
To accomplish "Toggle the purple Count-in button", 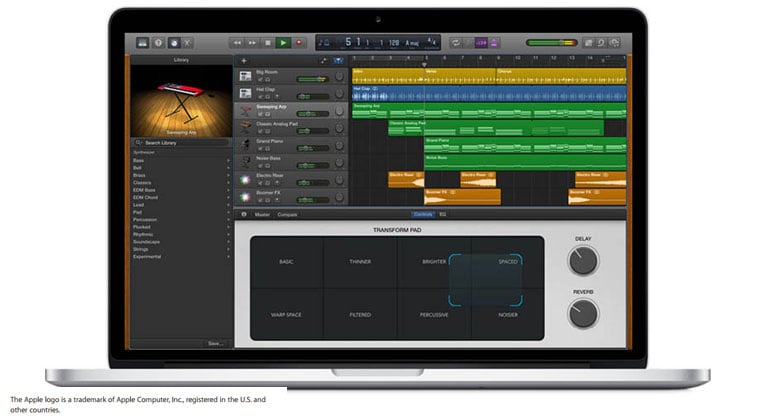I will coord(480,43).
